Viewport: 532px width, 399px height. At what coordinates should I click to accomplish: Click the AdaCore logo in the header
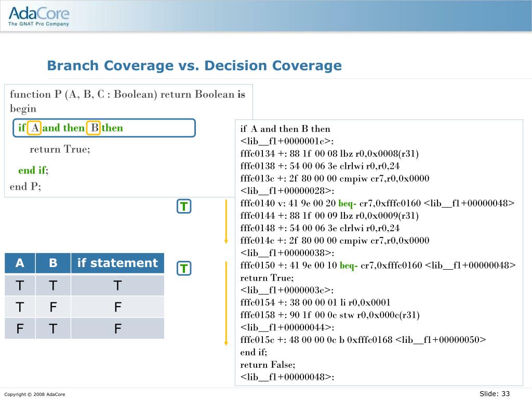pos(39,16)
